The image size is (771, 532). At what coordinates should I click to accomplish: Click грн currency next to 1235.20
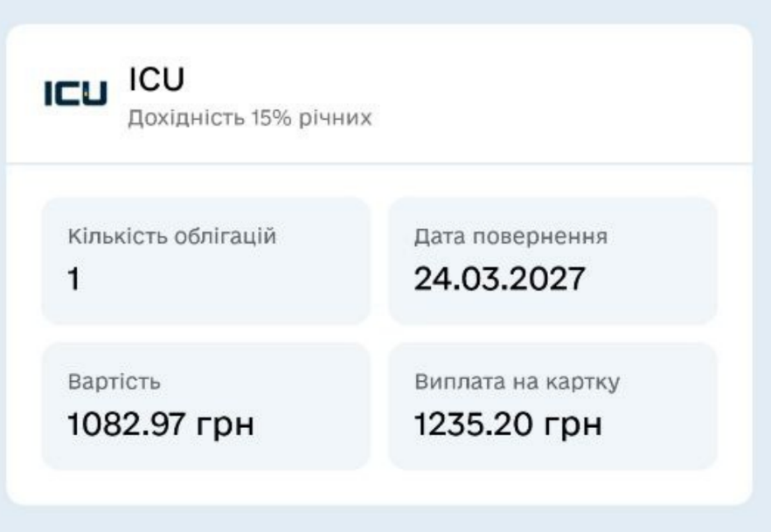[573, 429]
